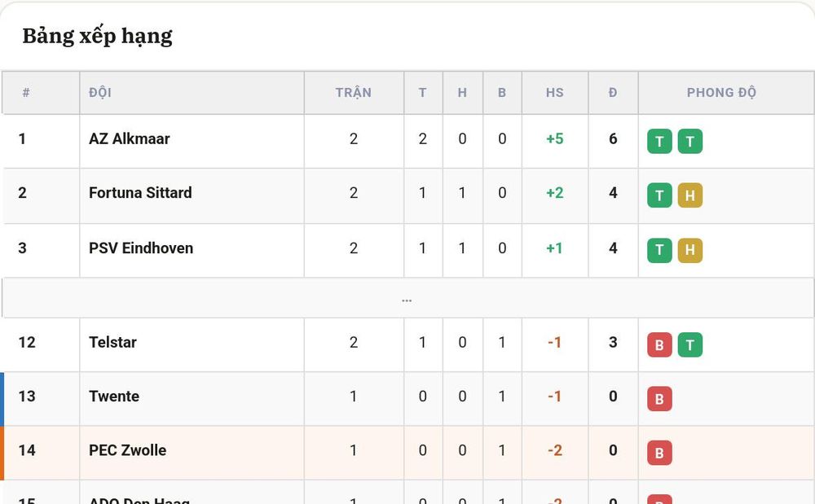This screenshot has width=815, height=504.
Task: Select the PSV Eindhoven team name
Action: (x=141, y=248)
